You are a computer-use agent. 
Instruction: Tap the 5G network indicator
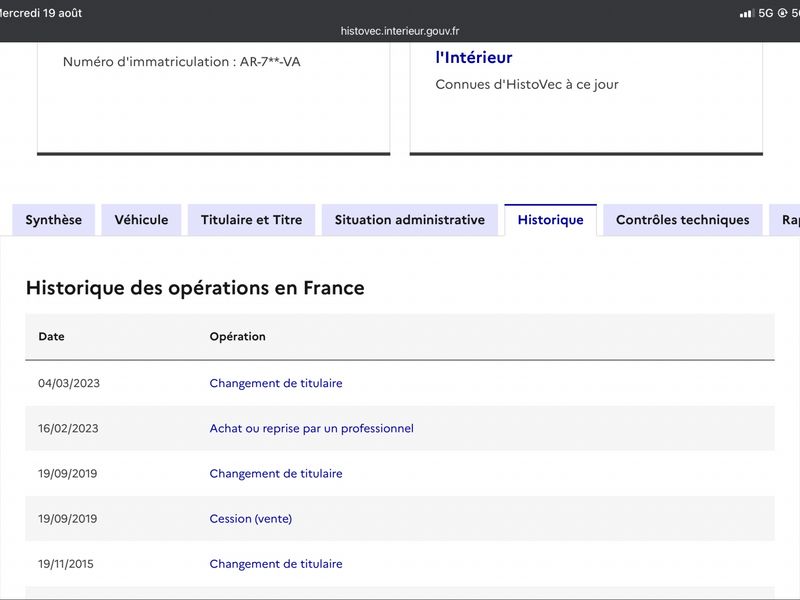click(x=766, y=13)
